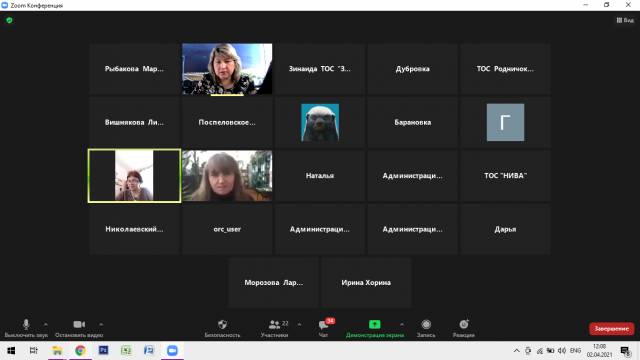Open File Explorer from the taskbar
Screen dimensions: 640x360
(x=57, y=351)
